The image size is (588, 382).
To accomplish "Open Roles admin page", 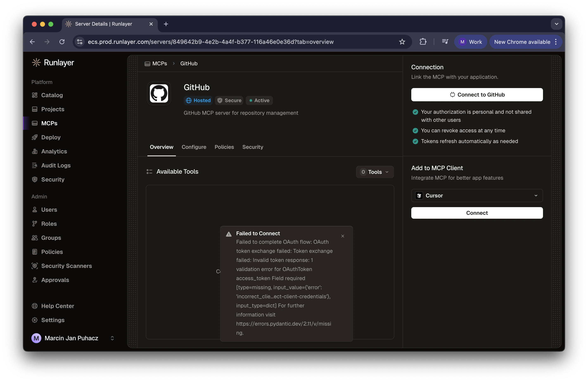I will [x=49, y=224].
